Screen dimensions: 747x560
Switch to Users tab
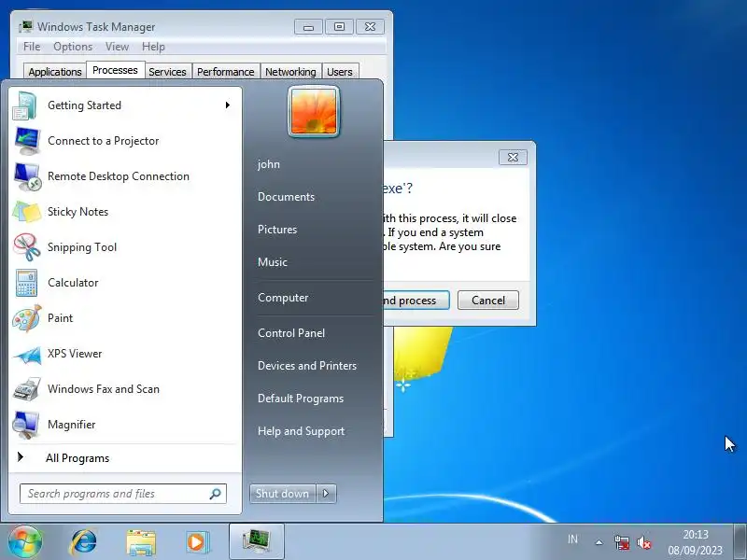(340, 72)
